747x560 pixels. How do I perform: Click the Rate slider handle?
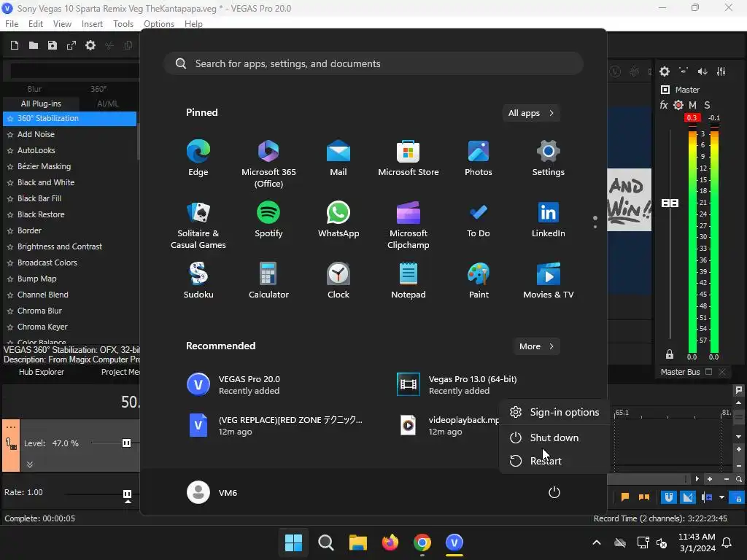click(x=127, y=494)
